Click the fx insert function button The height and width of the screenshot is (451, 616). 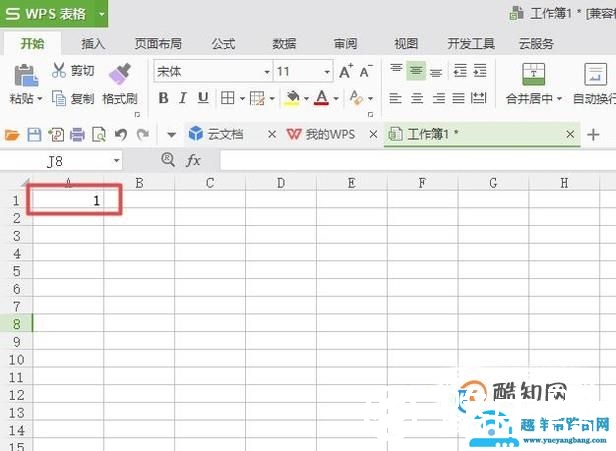pos(192,160)
